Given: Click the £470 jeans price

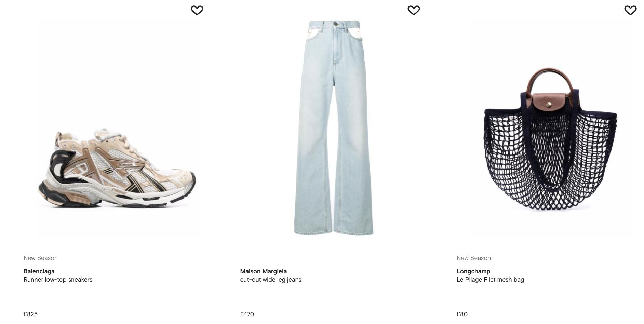Looking at the screenshot, I should point(247,314).
